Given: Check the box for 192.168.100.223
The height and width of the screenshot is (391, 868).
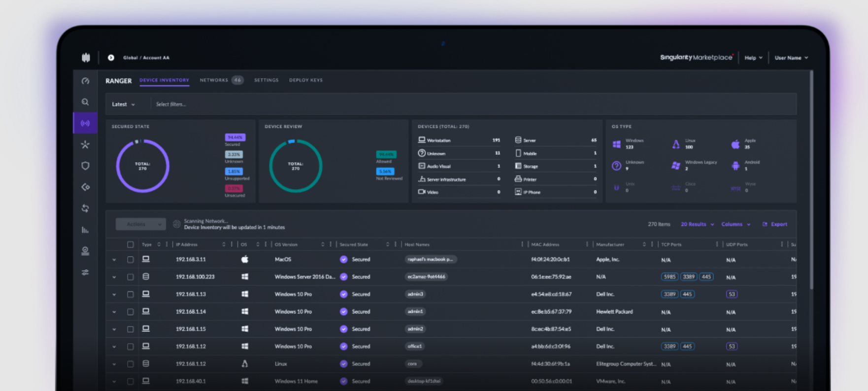Looking at the screenshot, I should pos(131,277).
